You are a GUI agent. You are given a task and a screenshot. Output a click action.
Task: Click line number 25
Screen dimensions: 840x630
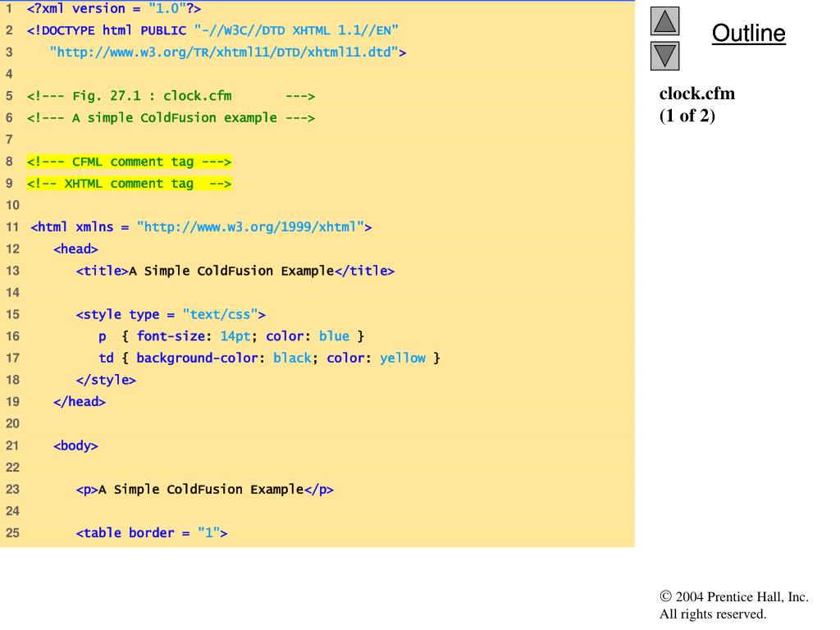[12, 533]
